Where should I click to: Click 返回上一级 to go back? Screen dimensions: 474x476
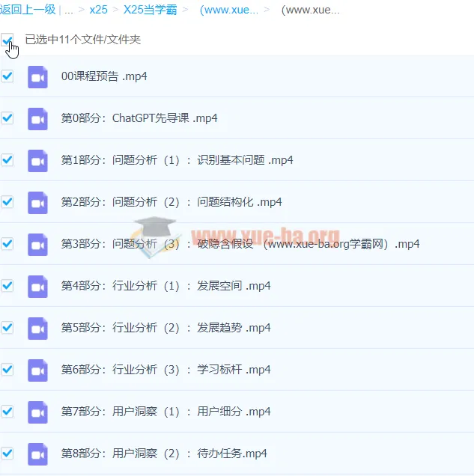point(27,10)
